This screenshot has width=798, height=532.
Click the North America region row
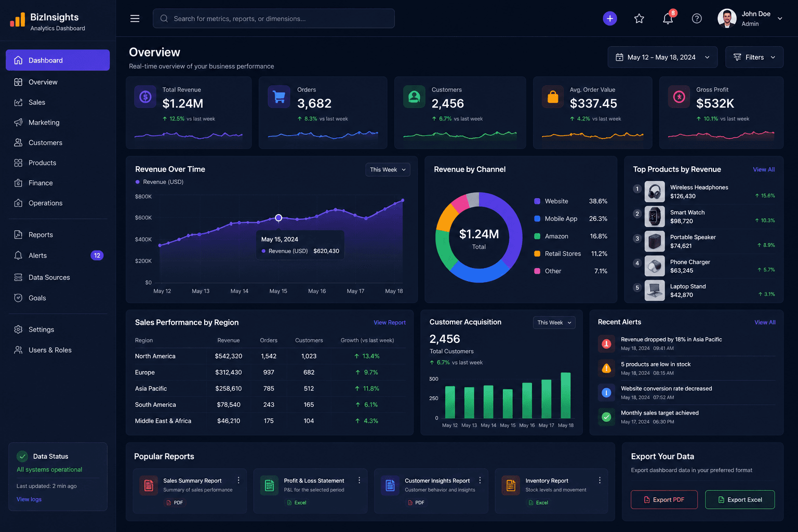[x=270, y=356]
